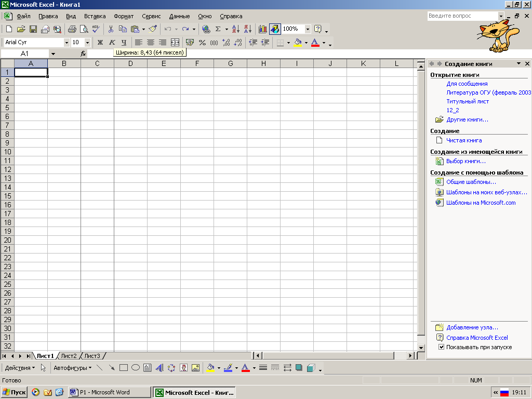Open the task pane 'Создание книги' dropdown

pos(519,64)
